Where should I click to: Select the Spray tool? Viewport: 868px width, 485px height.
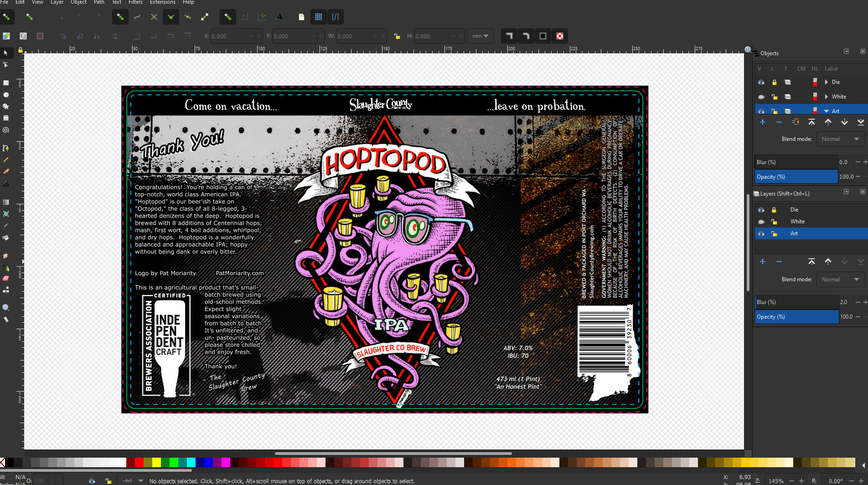click(6, 268)
